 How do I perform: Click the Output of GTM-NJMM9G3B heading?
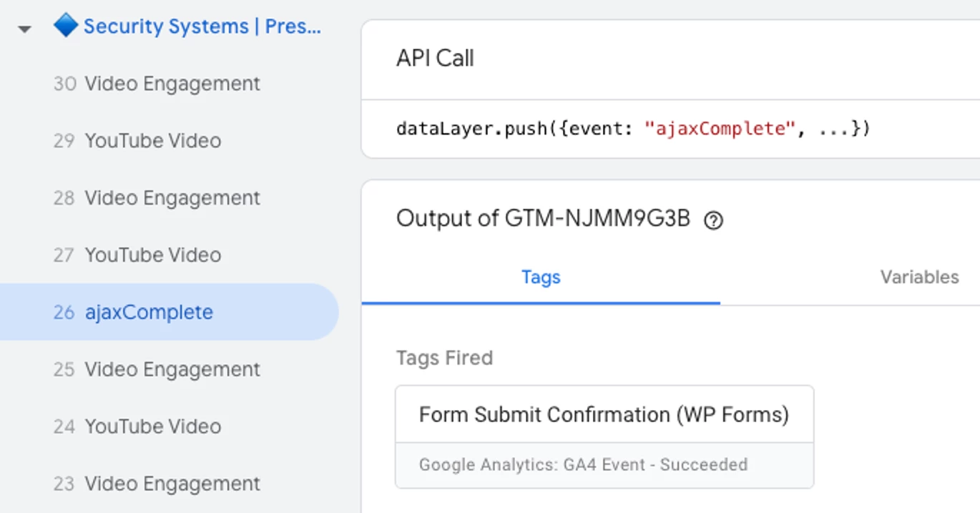coord(543,219)
